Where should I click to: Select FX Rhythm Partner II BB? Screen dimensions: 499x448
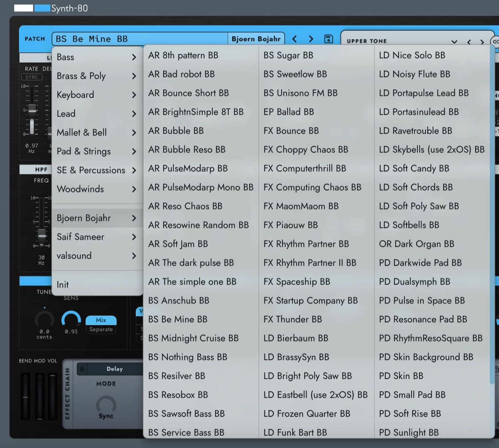[x=316, y=263]
